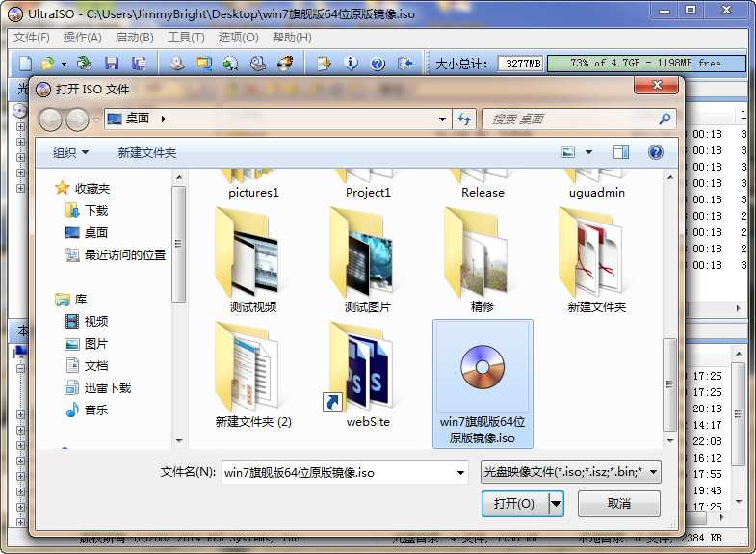Click the Exit icon in UltraISO toolbar
The image size is (756, 554).
coord(405,64)
